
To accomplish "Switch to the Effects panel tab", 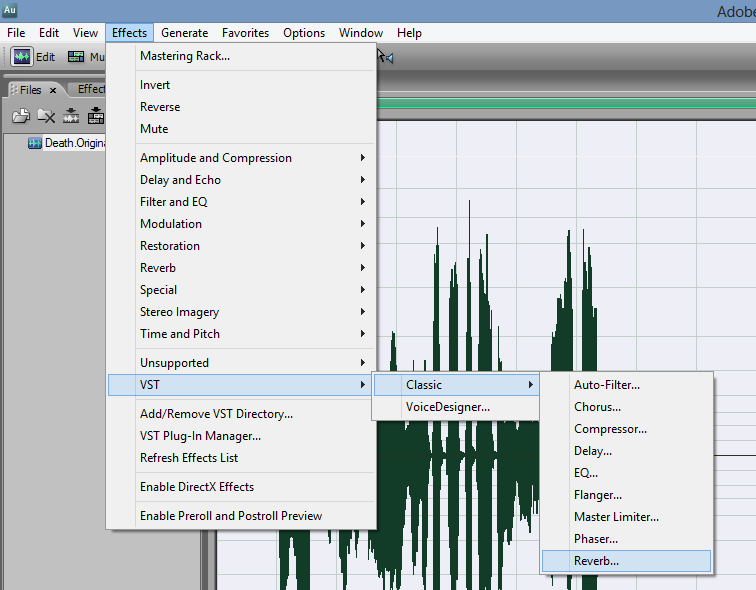I will point(89,89).
